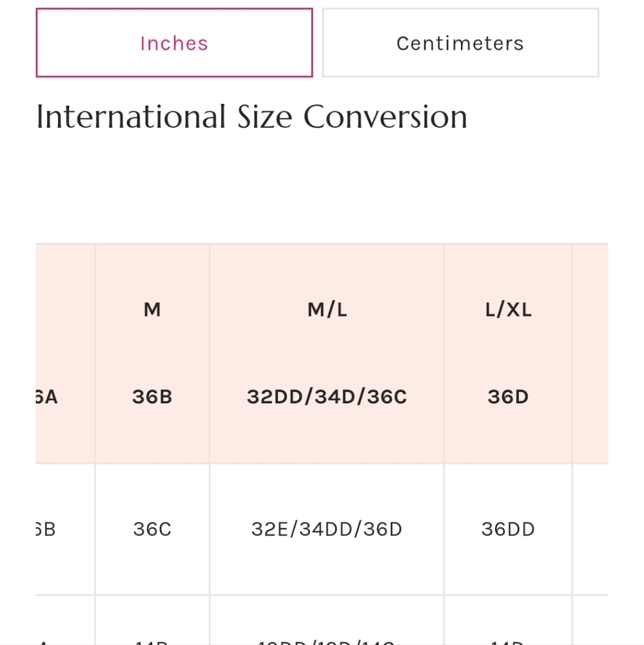644x645 pixels.
Task: Switch units to Centimeters
Action: [x=460, y=43]
